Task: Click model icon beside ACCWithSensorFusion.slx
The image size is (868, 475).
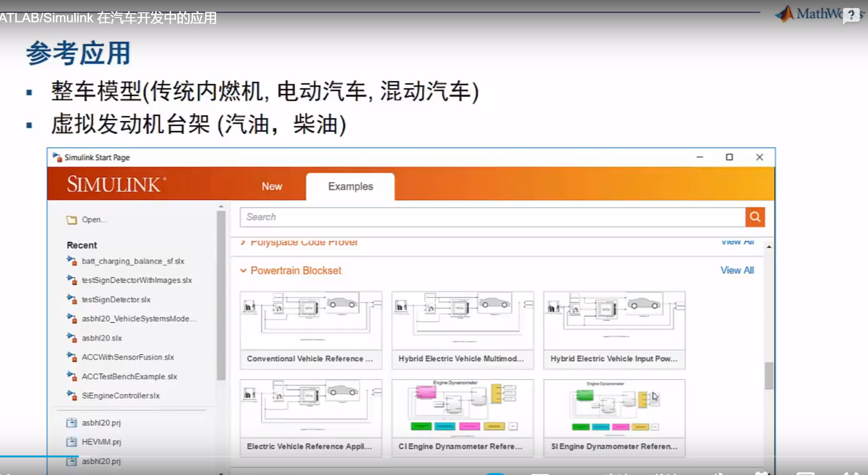Action: click(x=72, y=357)
